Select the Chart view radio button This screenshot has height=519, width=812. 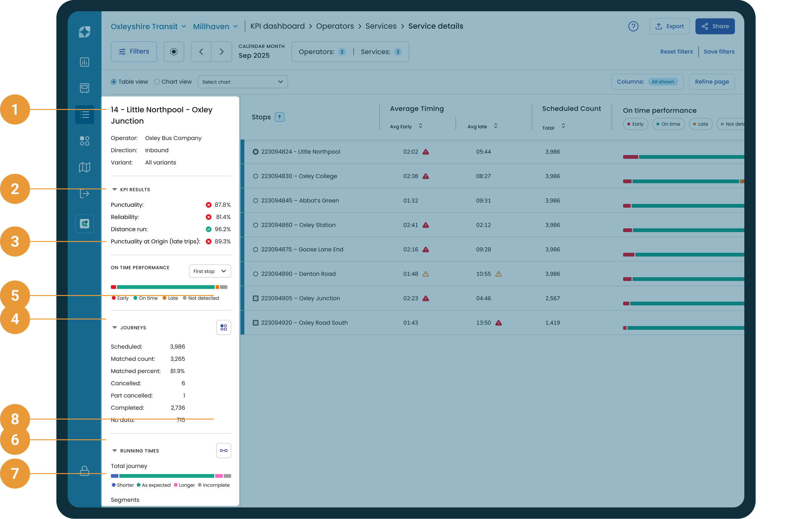pyautogui.click(x=157, y=82)
